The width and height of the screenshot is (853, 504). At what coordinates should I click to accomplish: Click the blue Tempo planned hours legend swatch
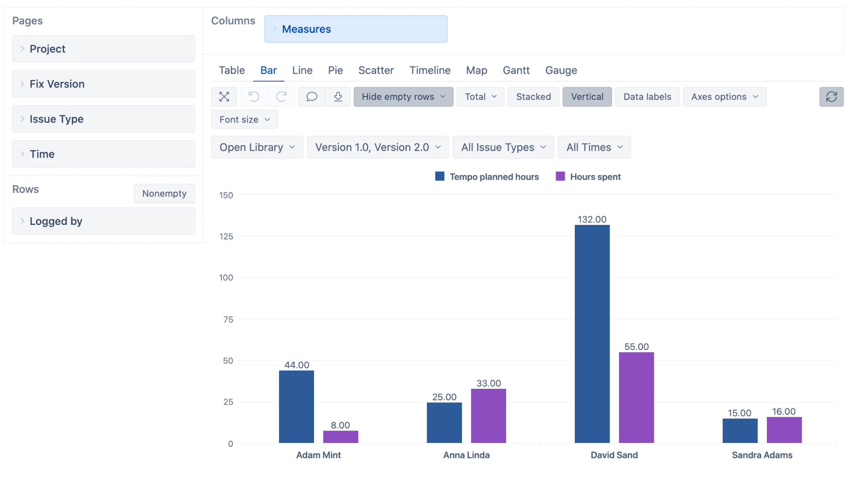tap(440, 176)
